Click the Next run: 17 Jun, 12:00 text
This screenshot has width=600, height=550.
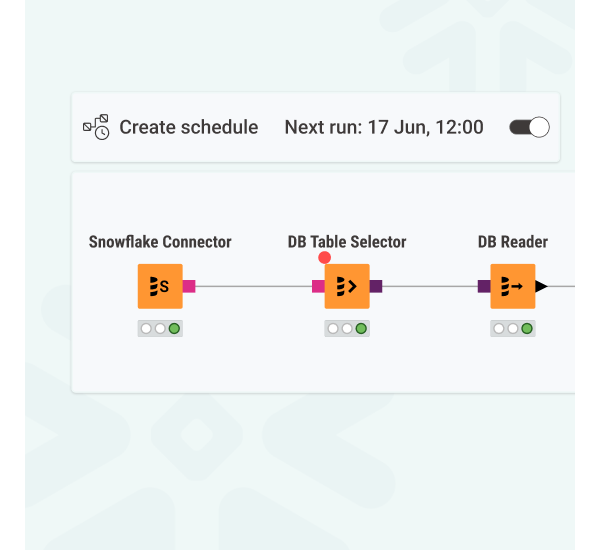click(x=384, y=127)
